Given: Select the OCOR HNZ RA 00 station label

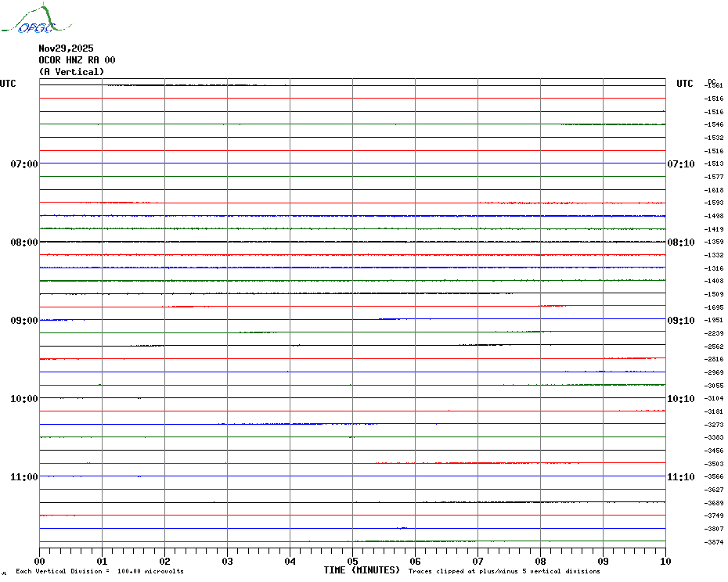Looking at the screenshot, I should (77, 60).
